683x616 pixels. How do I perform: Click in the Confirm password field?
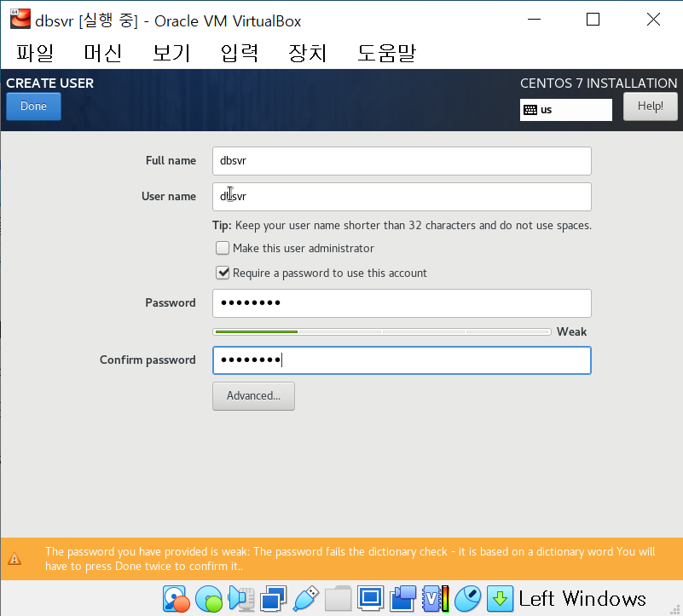[x=402, y=360]
